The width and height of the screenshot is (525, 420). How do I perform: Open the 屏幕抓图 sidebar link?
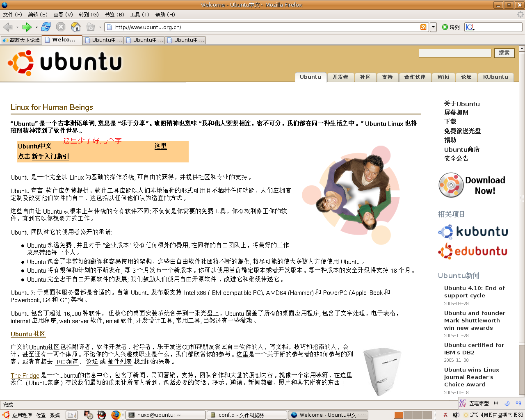456,113
